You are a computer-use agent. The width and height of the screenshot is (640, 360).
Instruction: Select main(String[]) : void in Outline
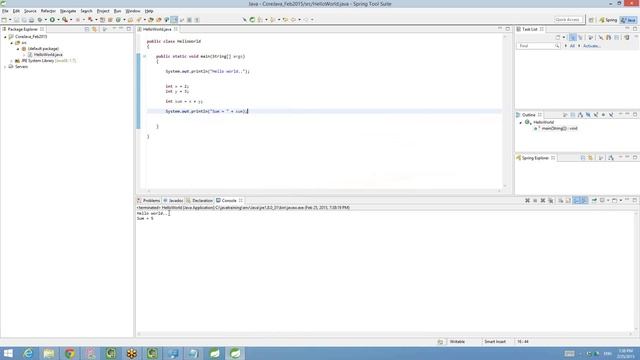point(559,128)
